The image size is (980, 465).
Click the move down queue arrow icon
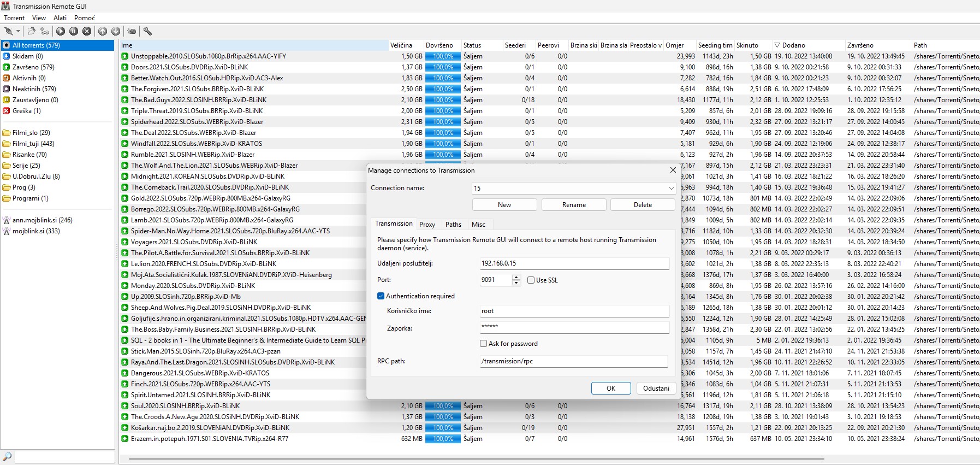click(x=116, y=31)
